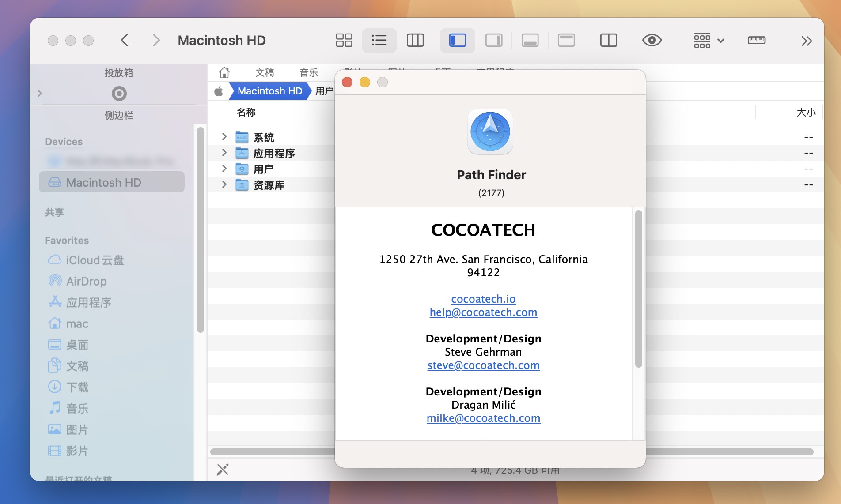Screen dimensions: 841x504
Task: Sort by 大小 column header
Action: (x=806, y=112)
